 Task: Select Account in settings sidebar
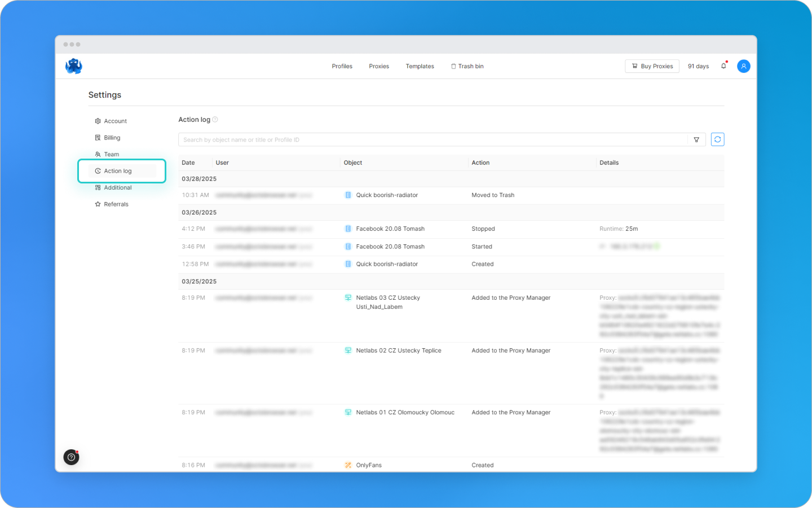tap(115, 121)
